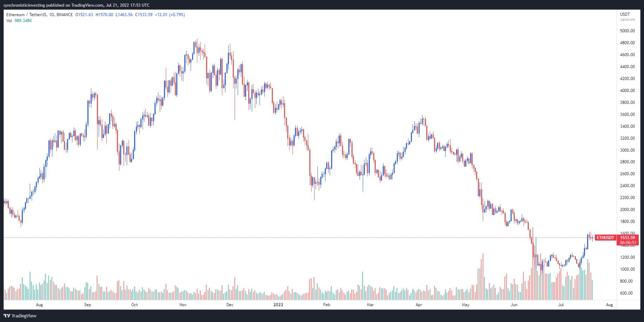Click the 5000.00 price axis label
Image resolution: width=644 pixels, height=322 pixels.
[627, 31]
